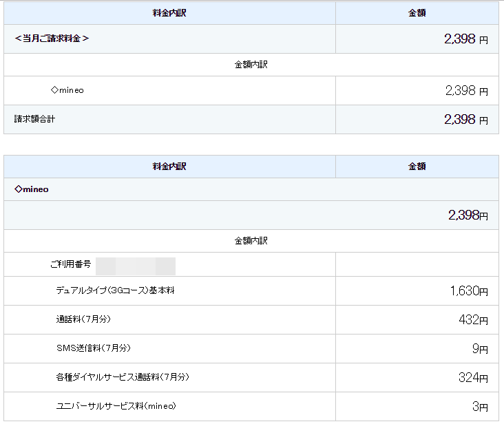Click the second table's 金額 header
The width and height of the screenshot is (504, 435).
417,167
